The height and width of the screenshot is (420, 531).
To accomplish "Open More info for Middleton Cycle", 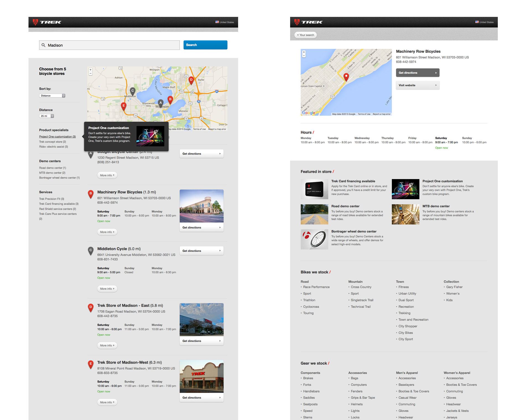I will click(x=107, y=289).
